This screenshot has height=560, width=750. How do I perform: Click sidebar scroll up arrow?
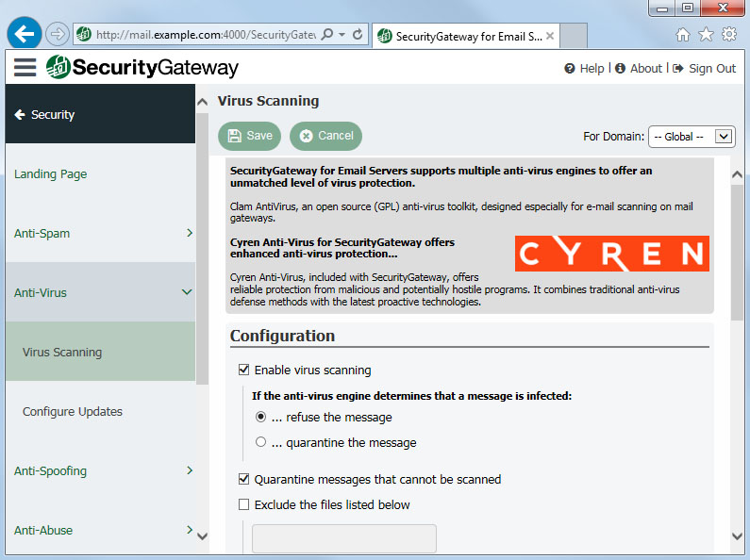coord(202,102)
